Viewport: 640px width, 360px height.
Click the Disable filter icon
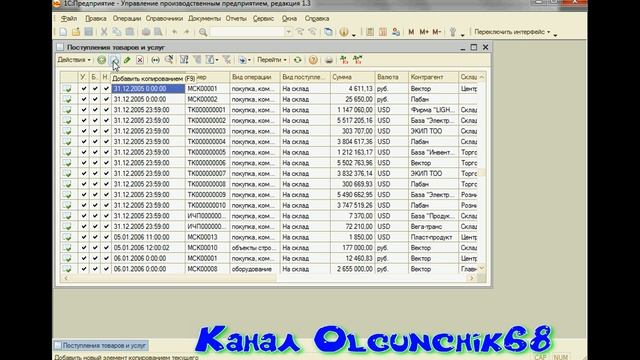point(227,60)
